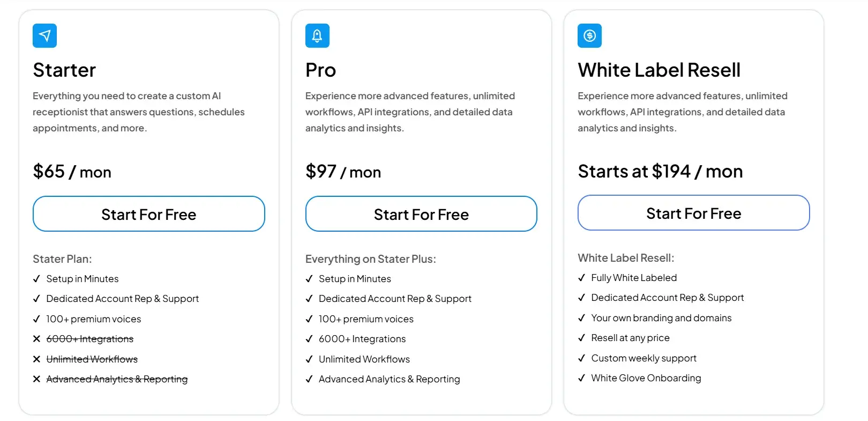Viewport: 868px width, 421px height.
Task: Click the X beside Unlimited Workflows on Starter
Action: (x=36, y=359)
